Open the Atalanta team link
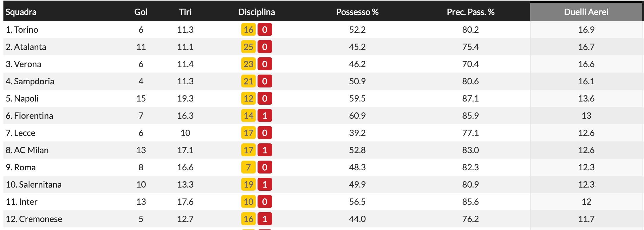 coord(30,47)
